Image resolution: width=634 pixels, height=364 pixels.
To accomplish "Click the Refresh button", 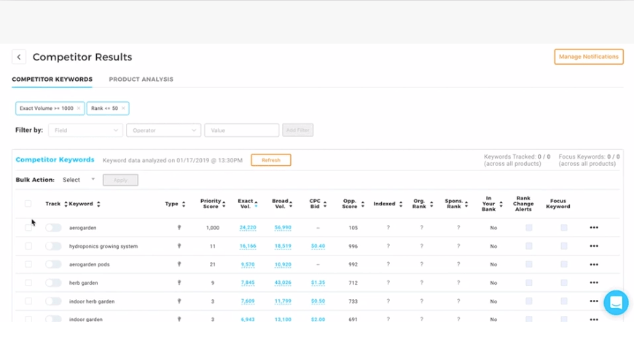I will [271, 160].
